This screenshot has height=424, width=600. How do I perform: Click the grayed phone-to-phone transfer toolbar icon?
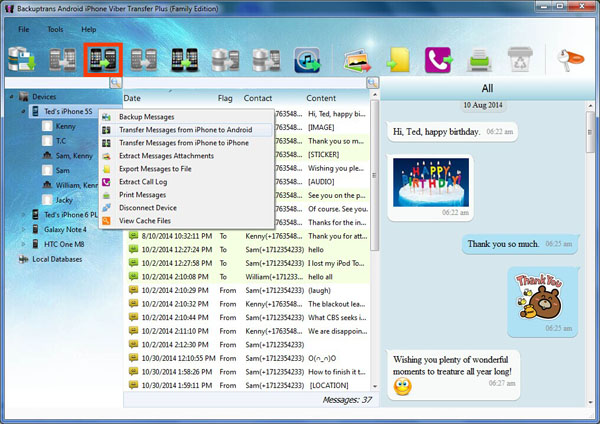(62, 60)
